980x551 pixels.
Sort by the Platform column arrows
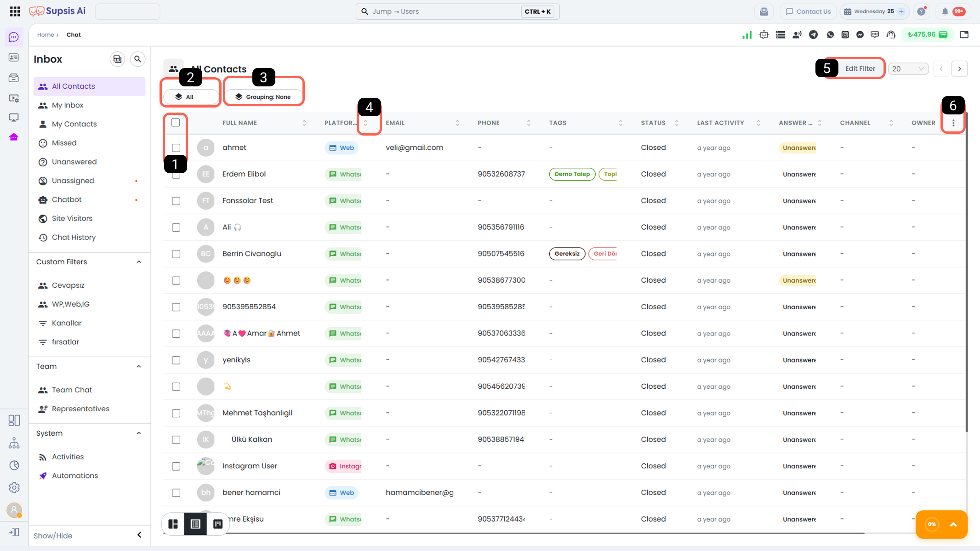point(365,123)
